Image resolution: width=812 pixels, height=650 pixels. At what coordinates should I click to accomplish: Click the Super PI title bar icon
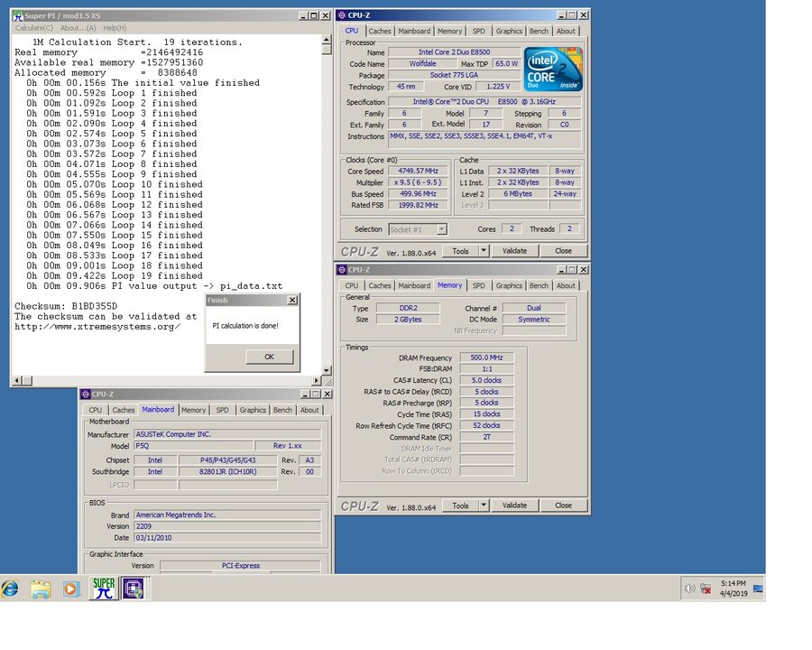pos(18,15)
